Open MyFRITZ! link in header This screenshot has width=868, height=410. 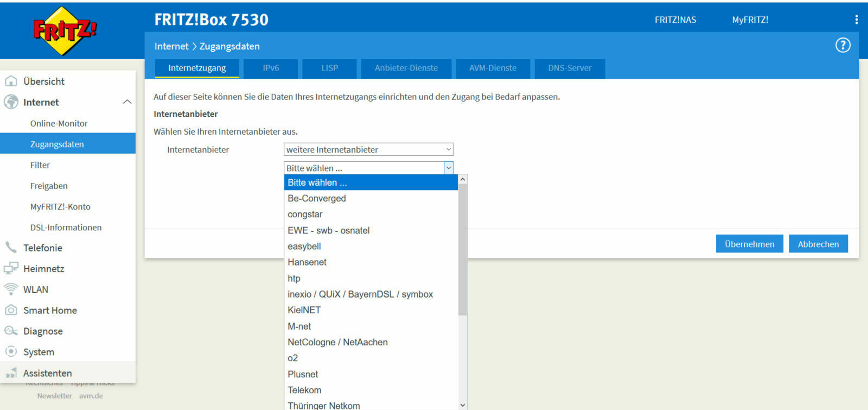[x=750, y=20]
